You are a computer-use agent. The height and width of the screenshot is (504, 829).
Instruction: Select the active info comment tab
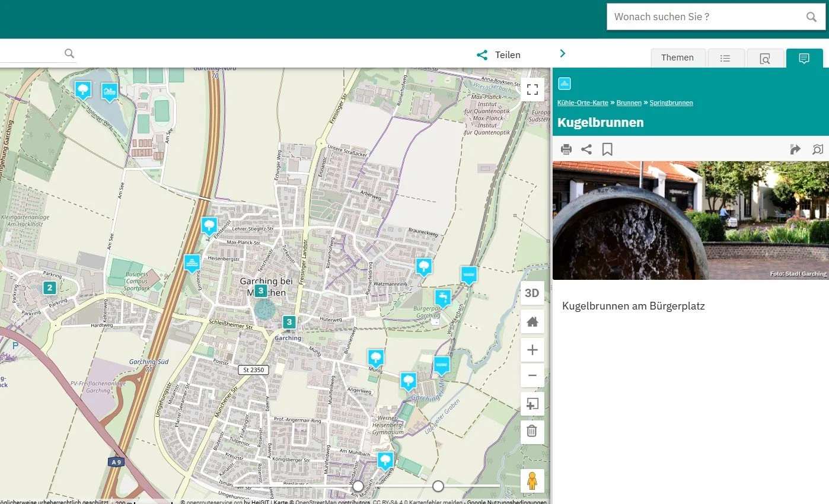(804, 58)
